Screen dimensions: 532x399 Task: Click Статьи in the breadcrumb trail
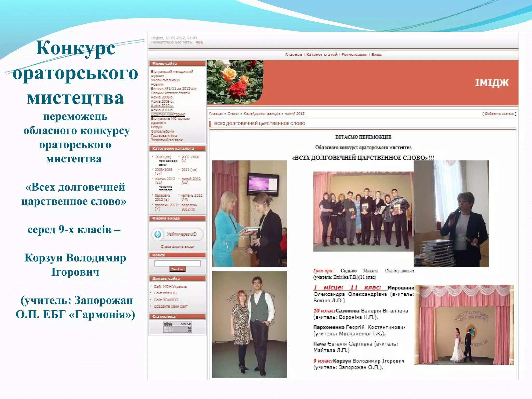[233, 114]
